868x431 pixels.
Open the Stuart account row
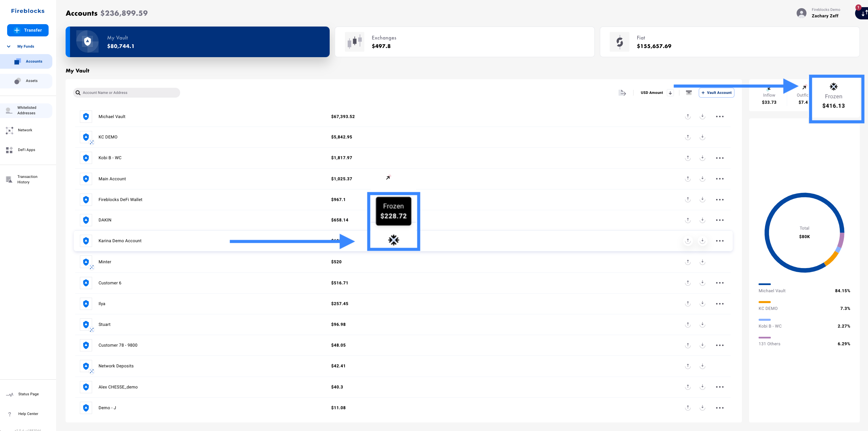pyautogui.click(x=403, y=325)
